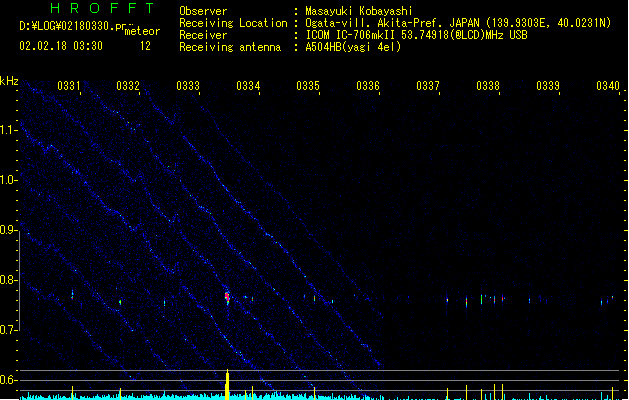Screen dimensions: 629x400
Task: Click the 0335 time axis marker
Action: coord(308,86)
